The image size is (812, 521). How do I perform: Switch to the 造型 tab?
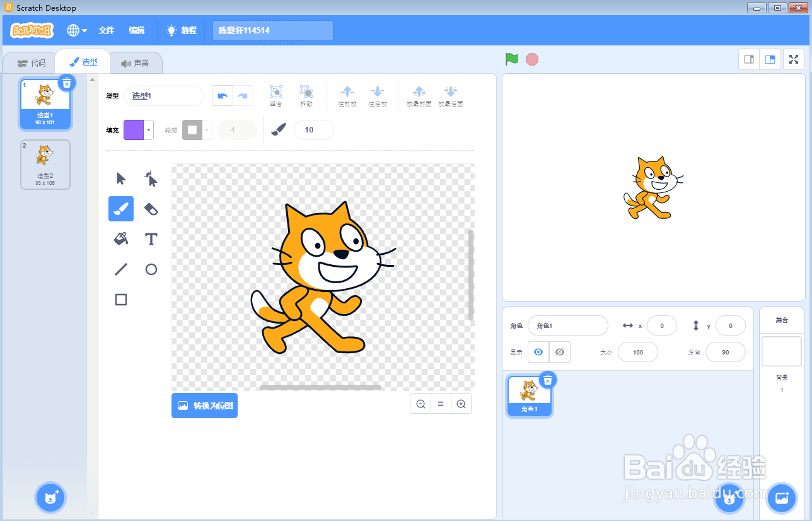(83, 62)
